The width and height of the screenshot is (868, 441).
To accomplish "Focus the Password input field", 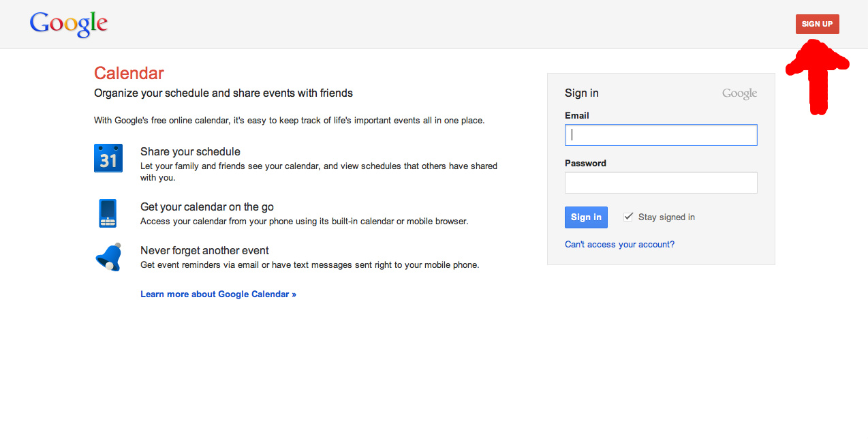I will click(x=661, y=183).
